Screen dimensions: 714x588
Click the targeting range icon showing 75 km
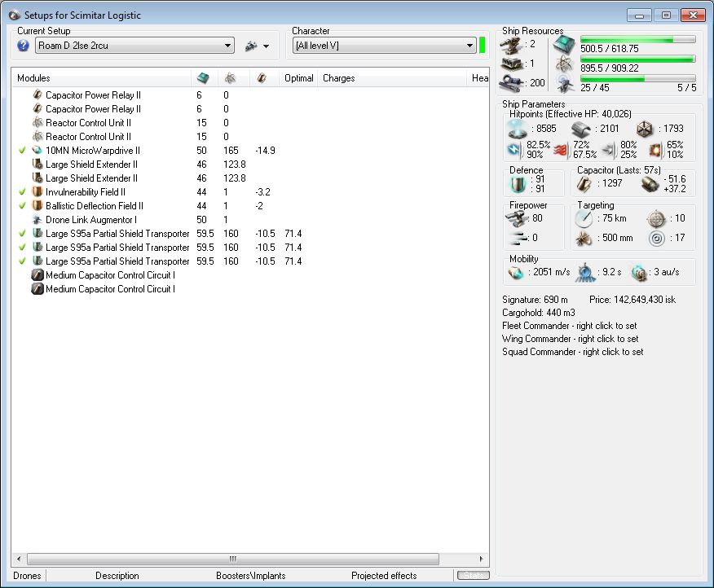pos(584,219)
